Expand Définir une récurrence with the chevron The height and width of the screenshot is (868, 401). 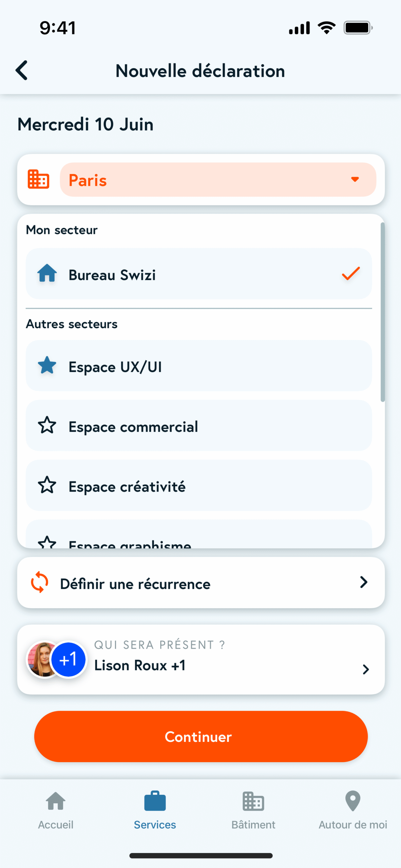click(364, 582)
